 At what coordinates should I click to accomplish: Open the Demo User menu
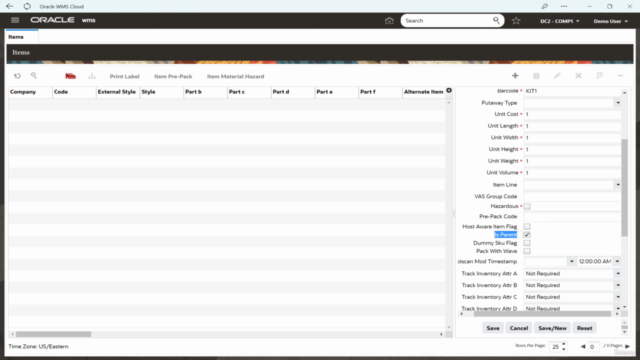tap(611, 21)
